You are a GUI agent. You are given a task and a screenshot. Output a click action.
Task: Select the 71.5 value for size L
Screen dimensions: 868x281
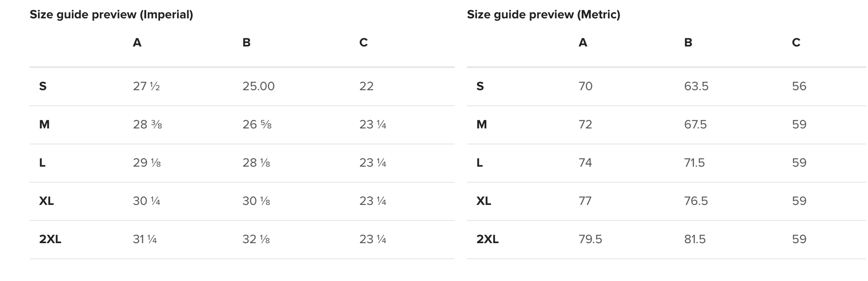pos(694,163)
